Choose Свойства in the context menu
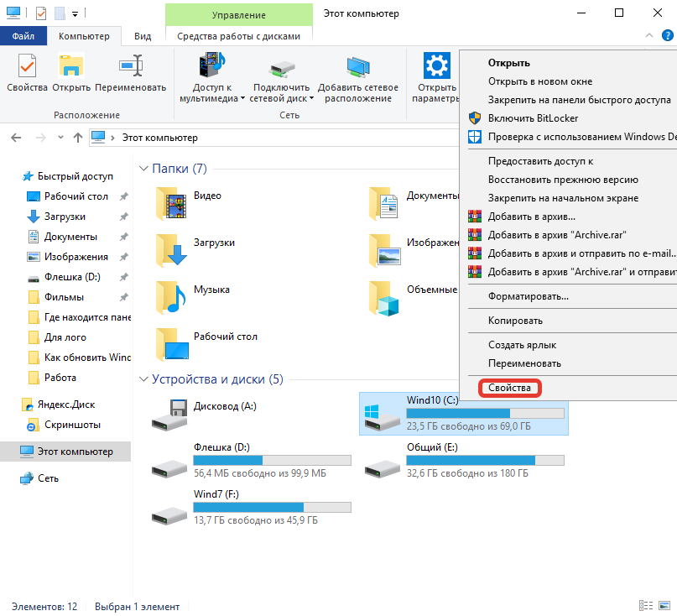 click(509, 389)
